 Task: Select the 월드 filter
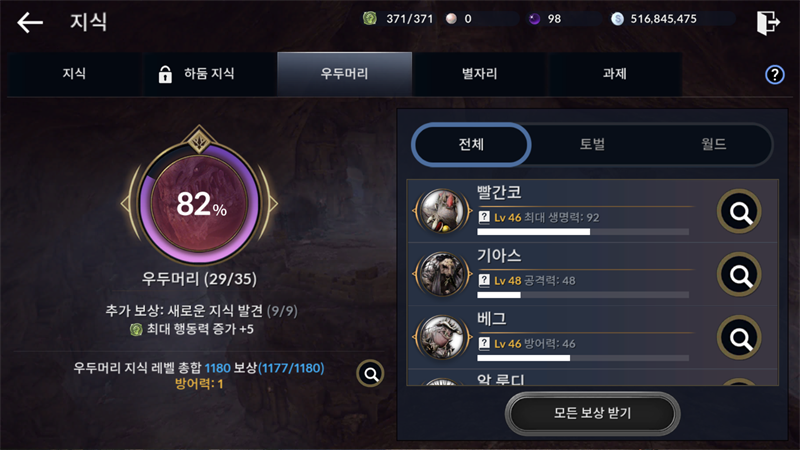(713, 144)
